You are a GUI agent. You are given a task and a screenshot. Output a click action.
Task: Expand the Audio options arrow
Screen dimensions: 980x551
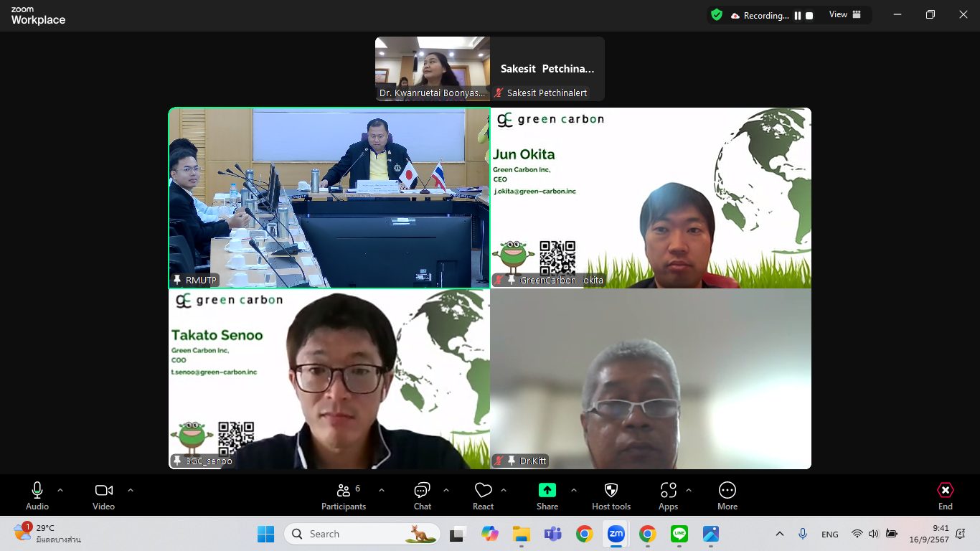coord(60,490)
